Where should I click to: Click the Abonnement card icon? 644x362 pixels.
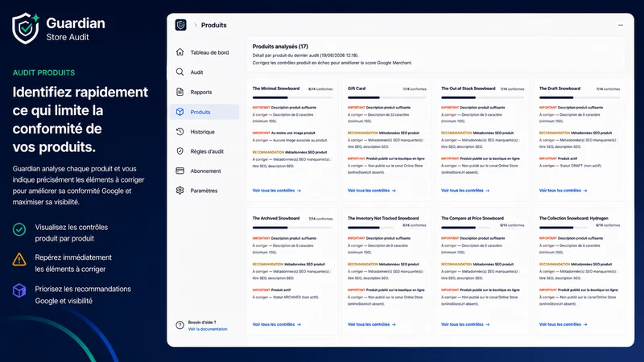click(180, 171)
